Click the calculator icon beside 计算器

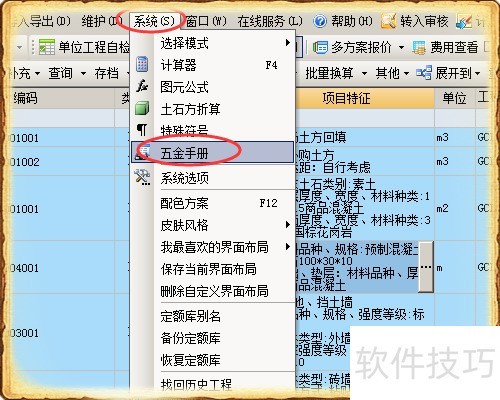[x=142, y=64]
